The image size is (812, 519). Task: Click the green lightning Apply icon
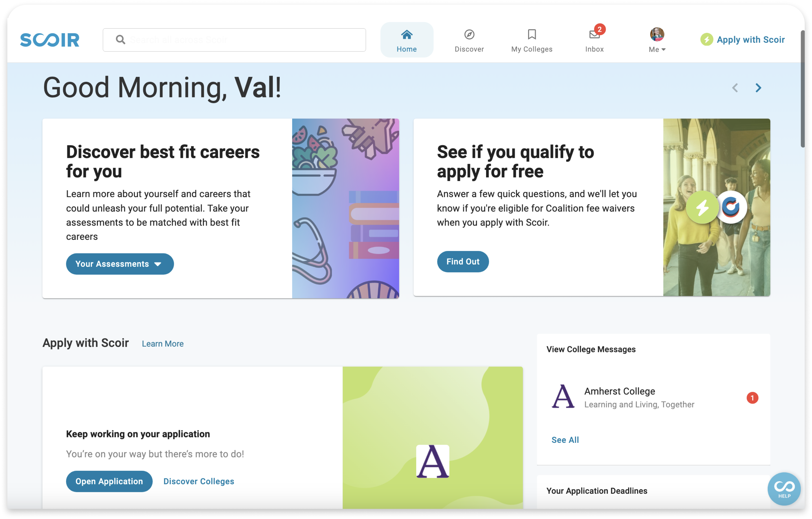tap(707, 40)
